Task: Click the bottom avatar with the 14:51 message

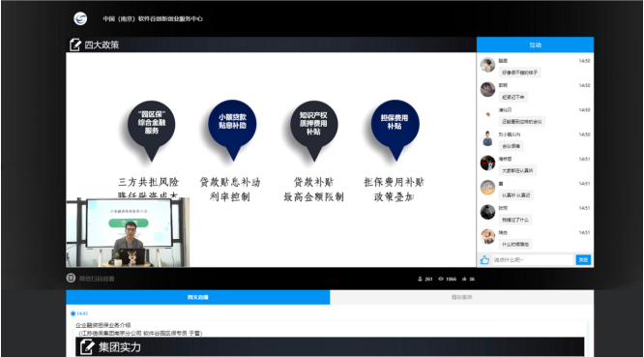Action: [487, 237]
